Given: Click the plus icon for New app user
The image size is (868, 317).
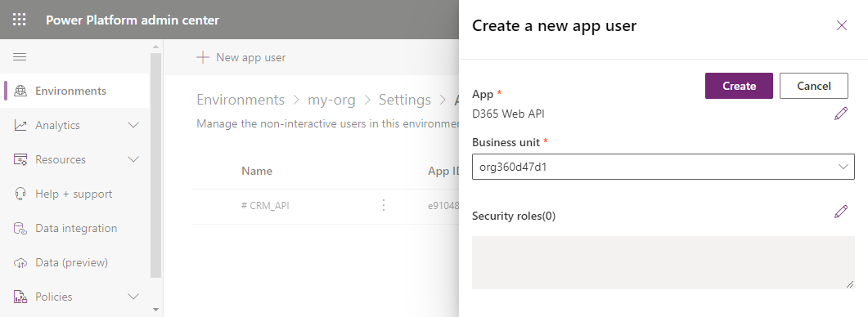Looking at the screenshot, I should coord(203,57).
